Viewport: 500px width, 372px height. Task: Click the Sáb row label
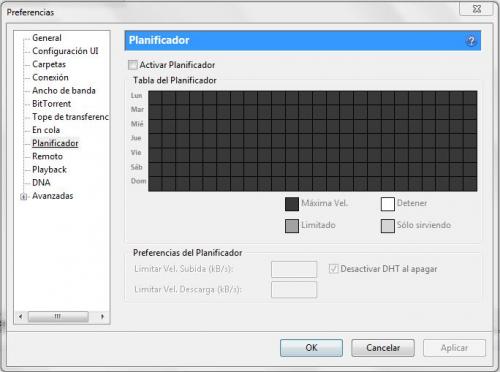[137, 167]
